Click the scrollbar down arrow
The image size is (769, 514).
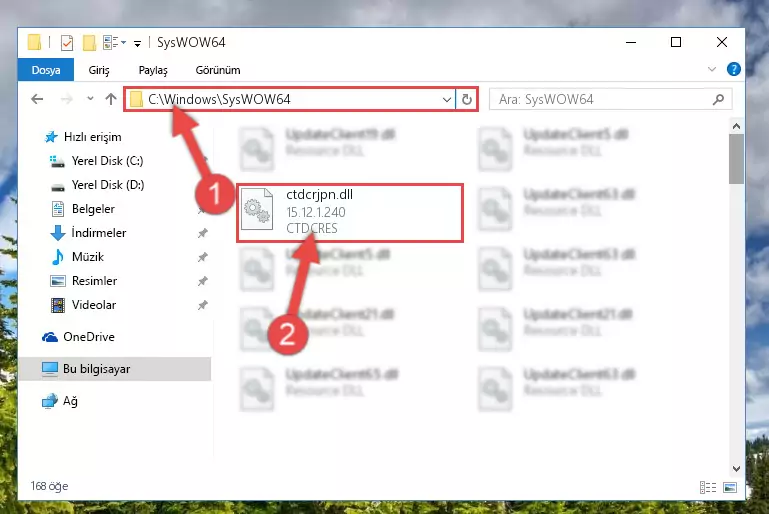tap(736, 469)
